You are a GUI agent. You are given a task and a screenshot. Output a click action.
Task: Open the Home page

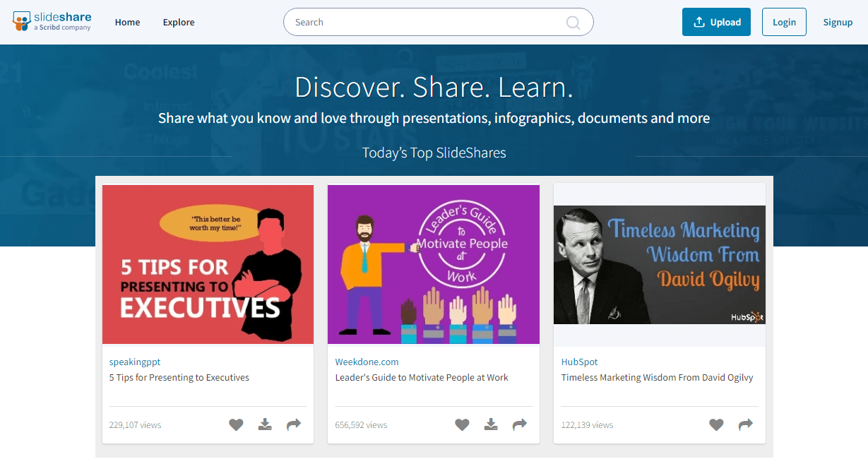(x=127, y=22)
